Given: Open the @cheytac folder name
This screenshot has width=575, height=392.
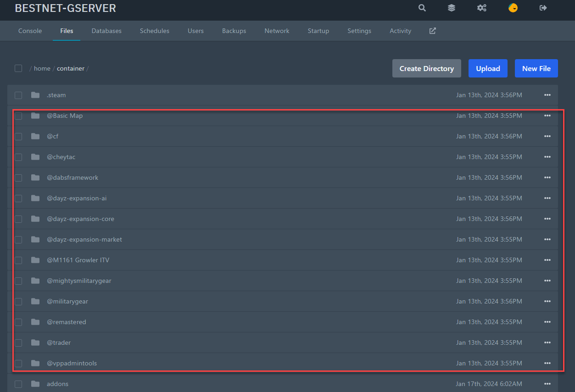Looking at the screenshot, I should 61,157.
